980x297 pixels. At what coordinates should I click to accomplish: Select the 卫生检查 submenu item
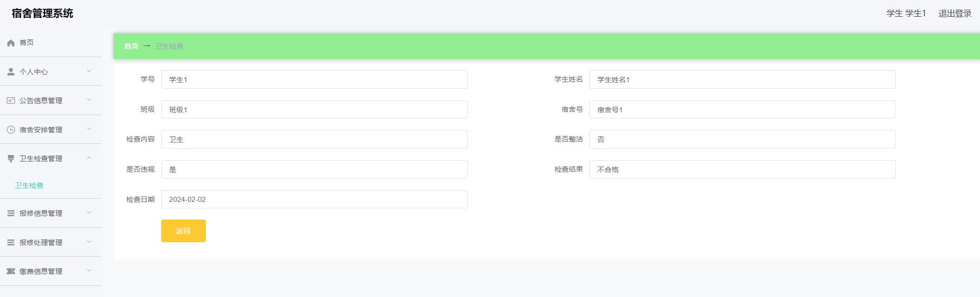click(29, 186)
